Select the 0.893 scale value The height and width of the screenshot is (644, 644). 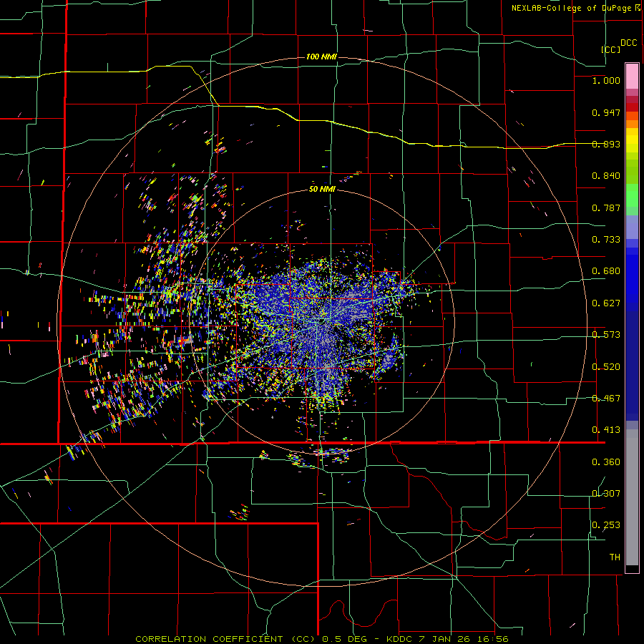606,144
